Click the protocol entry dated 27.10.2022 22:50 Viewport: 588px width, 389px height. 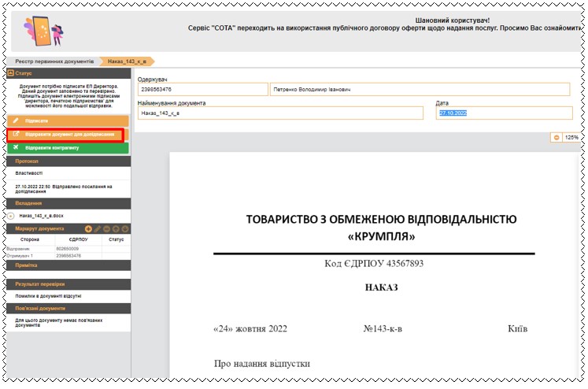[64, 189]
